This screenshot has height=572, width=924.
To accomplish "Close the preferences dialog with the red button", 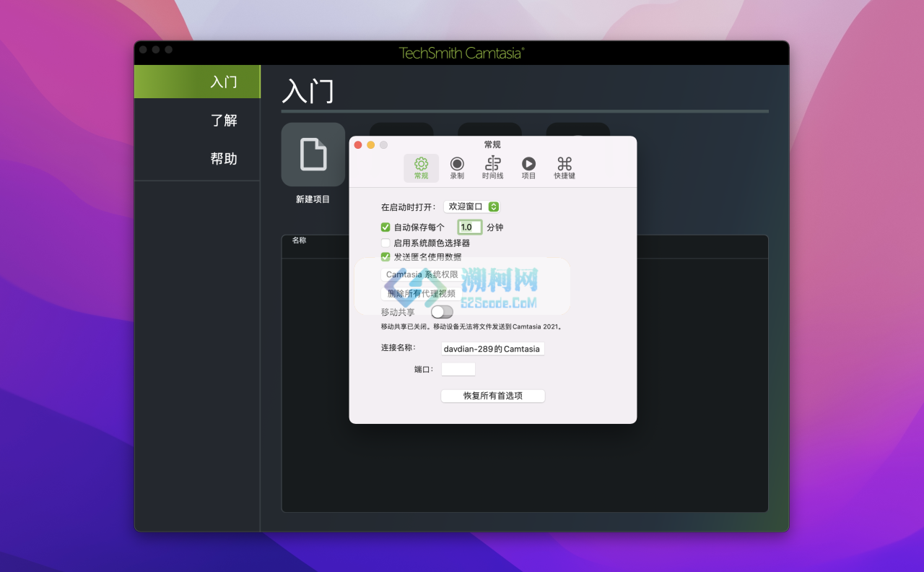I will point(358,145).
